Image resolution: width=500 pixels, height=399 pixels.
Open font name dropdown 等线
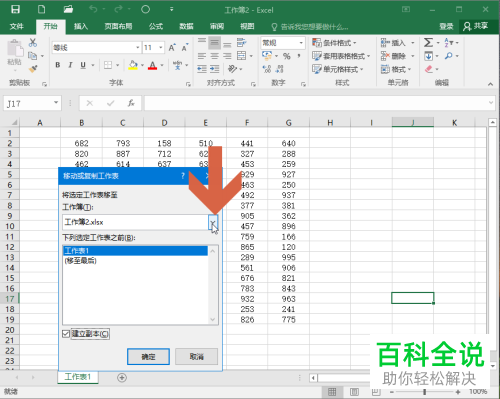point(138,48)
